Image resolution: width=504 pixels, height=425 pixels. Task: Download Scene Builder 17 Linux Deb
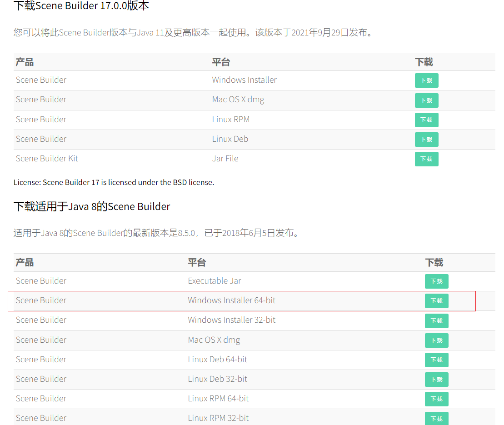click(x=426, y=140)
